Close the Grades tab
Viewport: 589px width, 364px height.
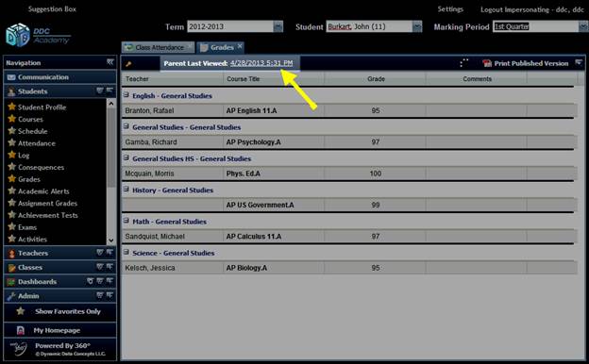(240, 46)
